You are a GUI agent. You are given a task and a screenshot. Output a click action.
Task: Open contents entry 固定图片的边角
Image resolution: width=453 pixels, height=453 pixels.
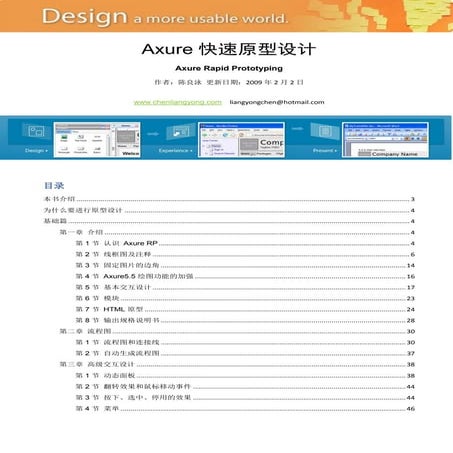click(245, 265)
